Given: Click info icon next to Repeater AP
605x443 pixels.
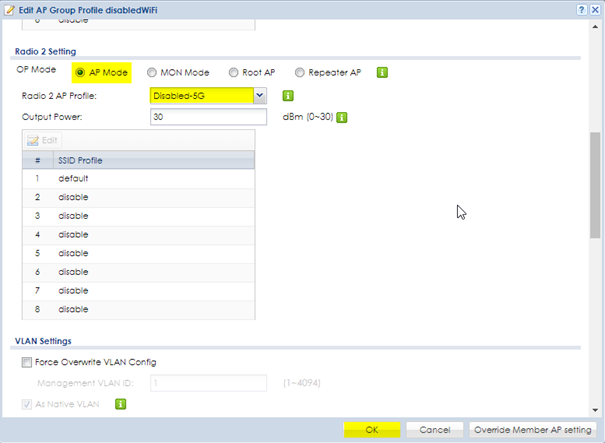Looking at the screenshot, I should (x=382, y=72).
